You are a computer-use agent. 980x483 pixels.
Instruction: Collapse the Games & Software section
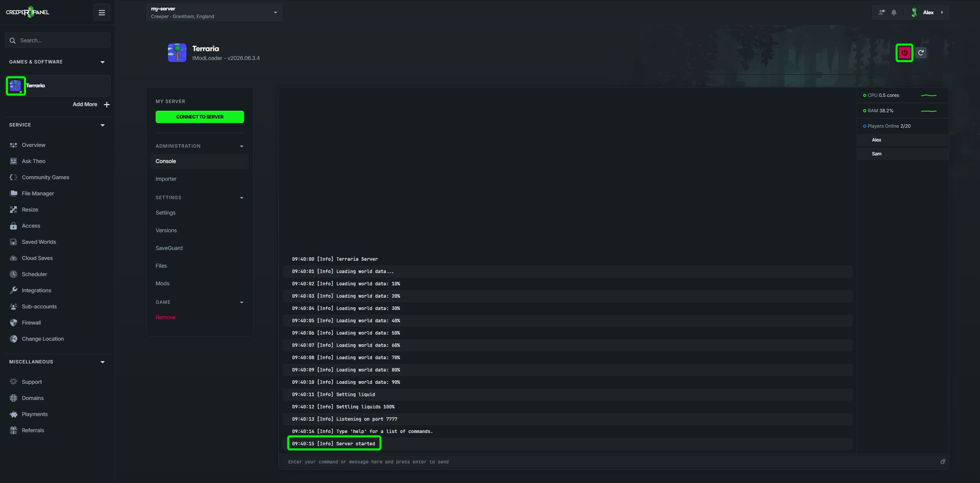[103, 62]
